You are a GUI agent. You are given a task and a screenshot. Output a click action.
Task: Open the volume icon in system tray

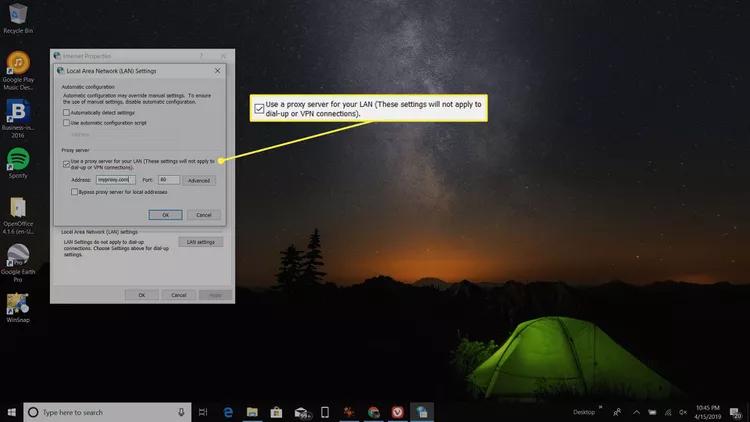[x=683, y=412]
